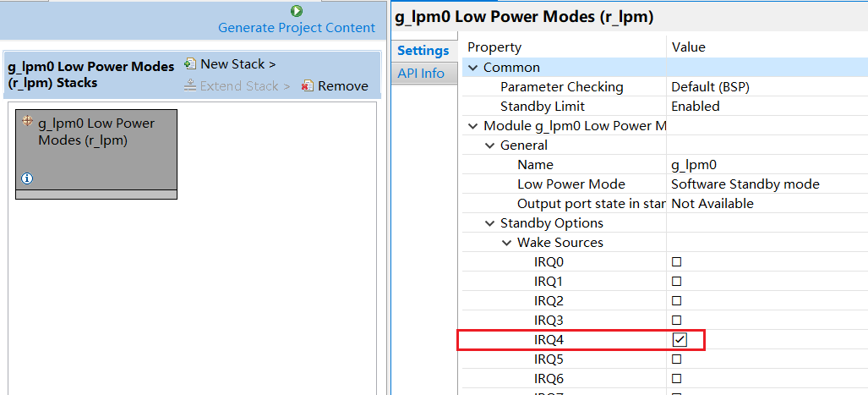Click the red Remove stack icon
Screen dimensions: 868x395
[x=308, y=85]
